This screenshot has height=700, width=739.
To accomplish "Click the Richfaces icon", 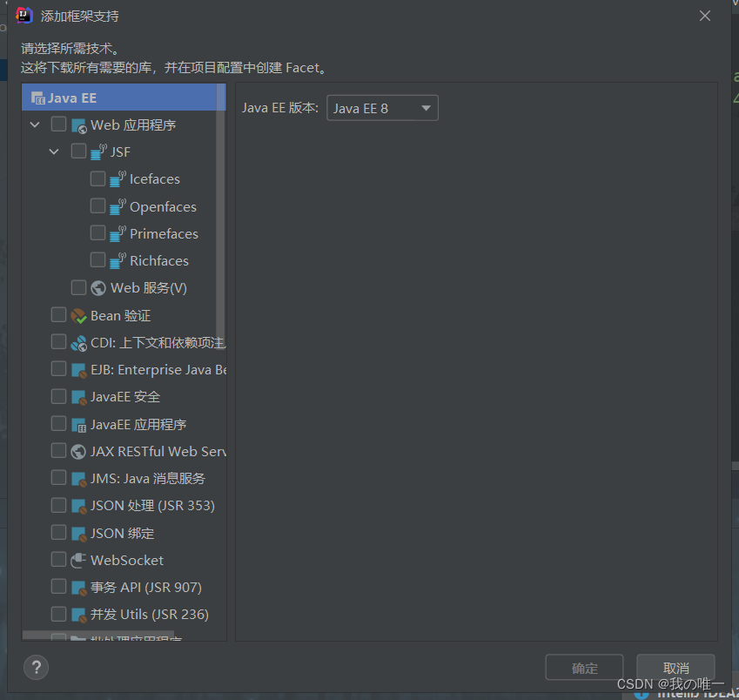I will tap(118, 260).
